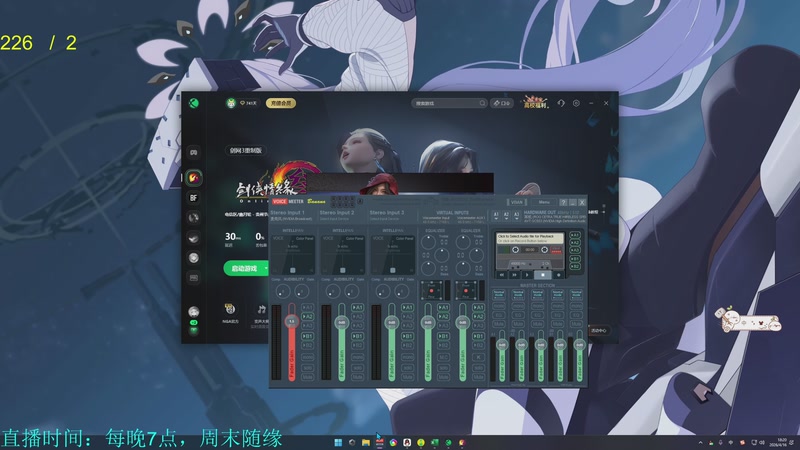Mute the master A1 bus
This screenshot has height=450, width=800.
(498, 324)
